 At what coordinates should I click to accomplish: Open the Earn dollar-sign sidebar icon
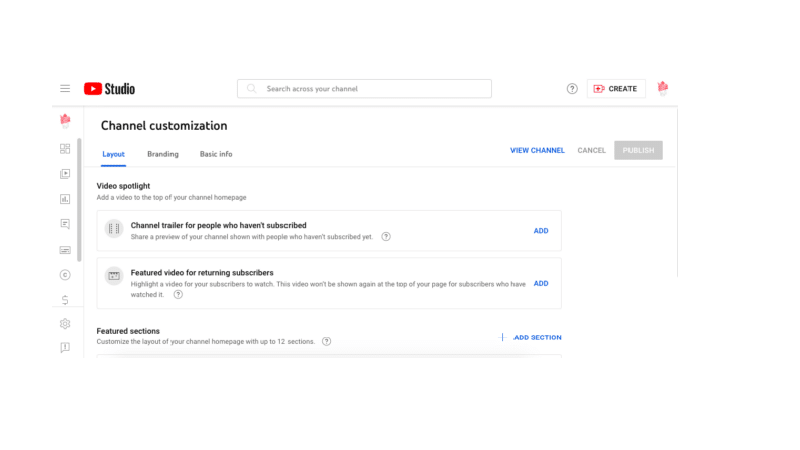65,300
